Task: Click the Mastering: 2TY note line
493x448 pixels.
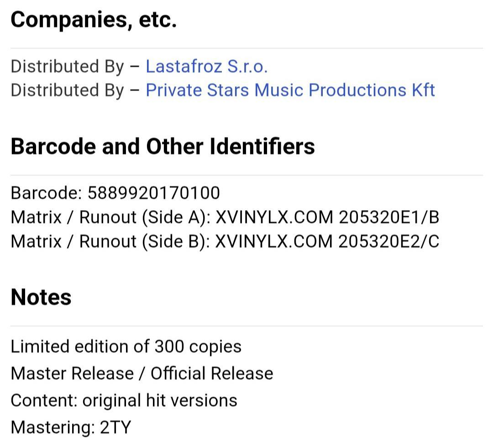Action: 71,427
